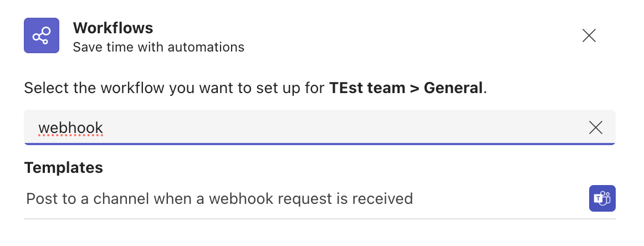This screenshot has width=644, height=246.
Task: Clear the webhook search text
Action: [x=595, y=127]
